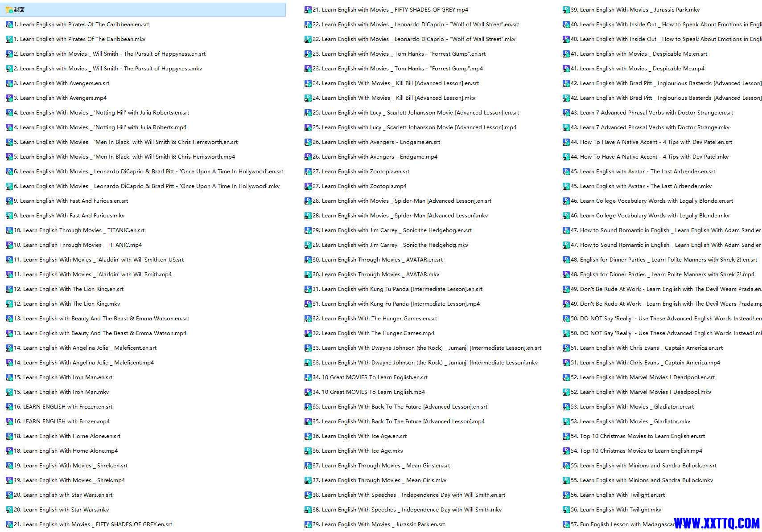Select 16. LEARN ENGLISH with Frozen.en.srt
This screenshot has height=532, width=762.
coord(63,406)
